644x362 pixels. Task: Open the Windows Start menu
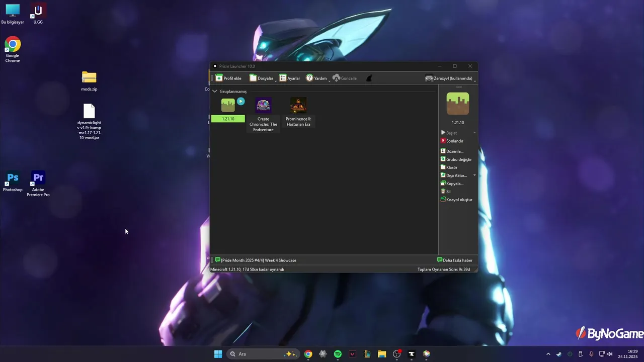(218, 354)
